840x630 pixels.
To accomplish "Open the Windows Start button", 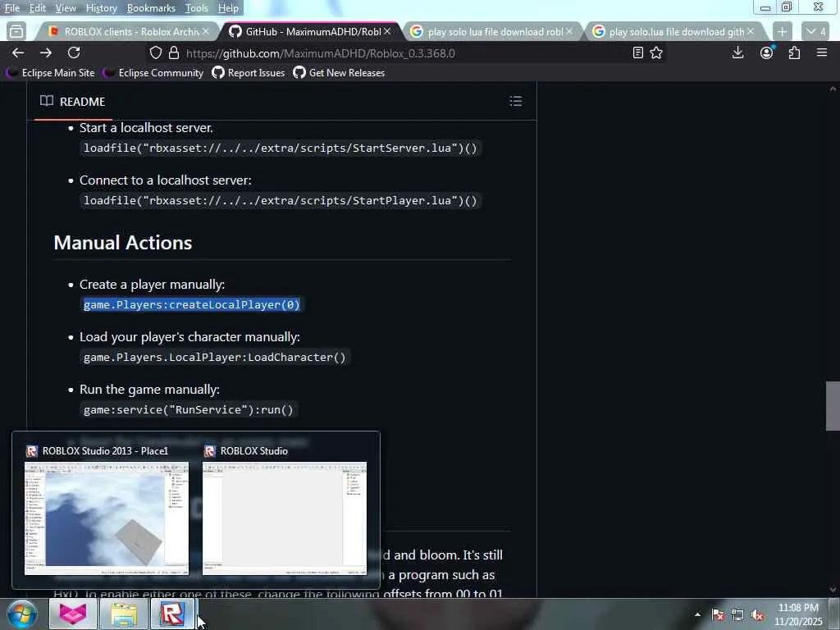I will pyautogui.click(x=22, y=614).
